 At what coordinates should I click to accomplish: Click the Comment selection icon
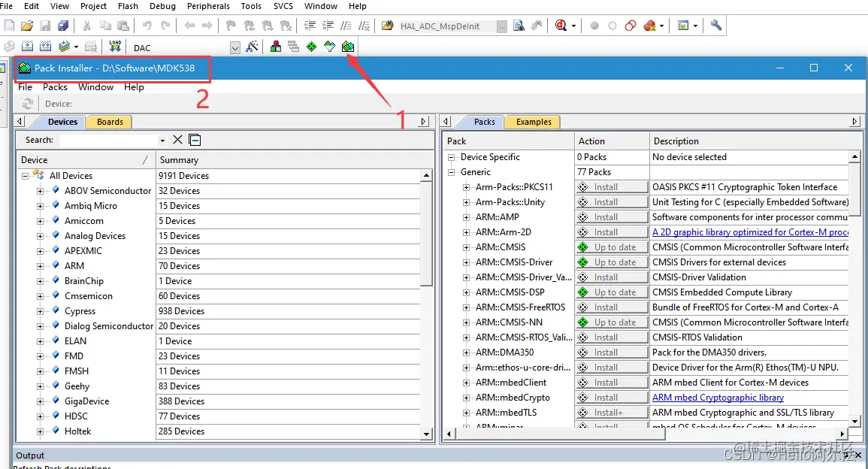point(346,26)
